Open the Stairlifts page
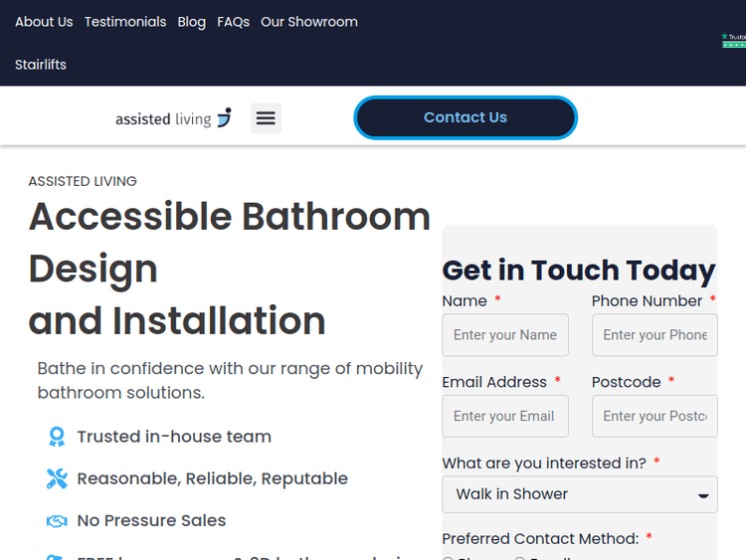Screen dimensions: 746x560 pyautogui.click(x=41, y=65)
